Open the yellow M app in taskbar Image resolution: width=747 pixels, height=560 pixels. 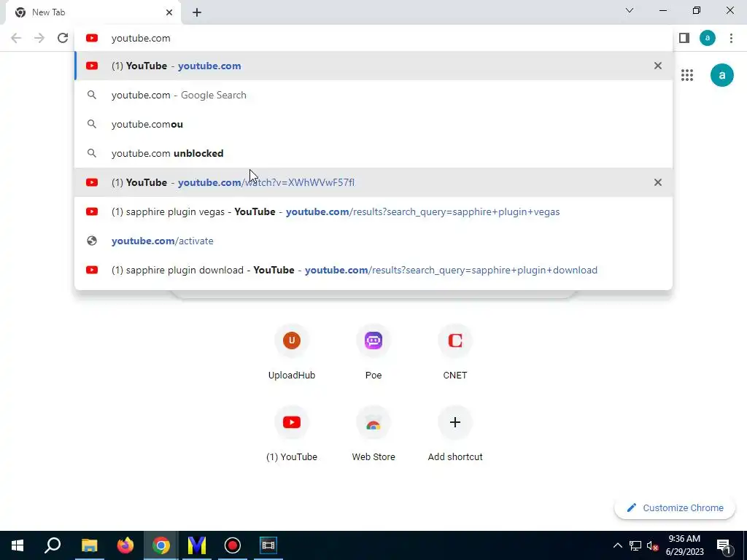(197, 545)
